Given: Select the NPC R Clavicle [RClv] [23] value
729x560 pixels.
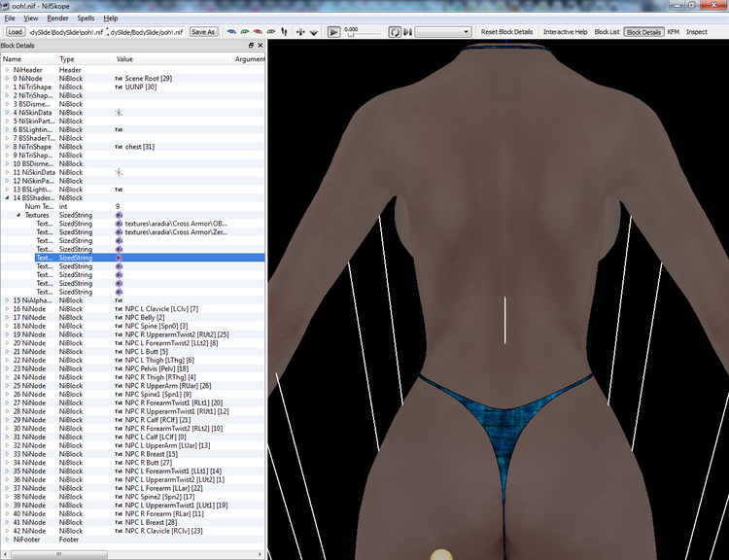Looking at the screenshot, I should pos(163,531).
